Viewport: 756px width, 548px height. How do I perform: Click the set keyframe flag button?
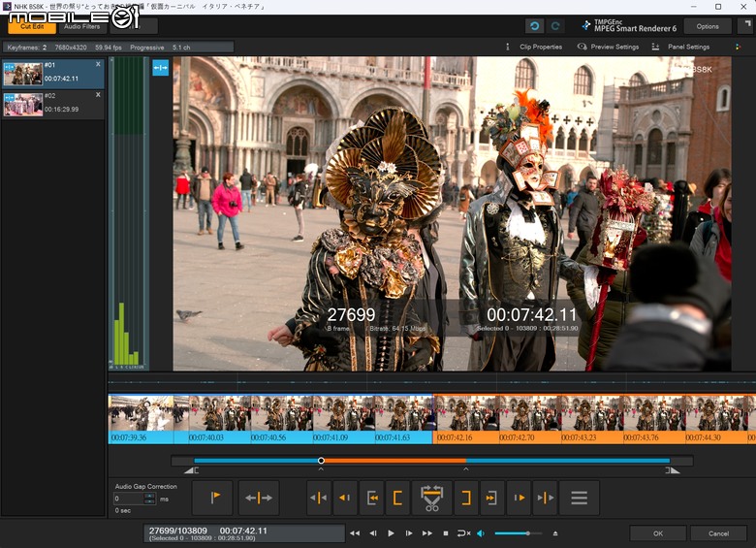click(x=212, y=498)
